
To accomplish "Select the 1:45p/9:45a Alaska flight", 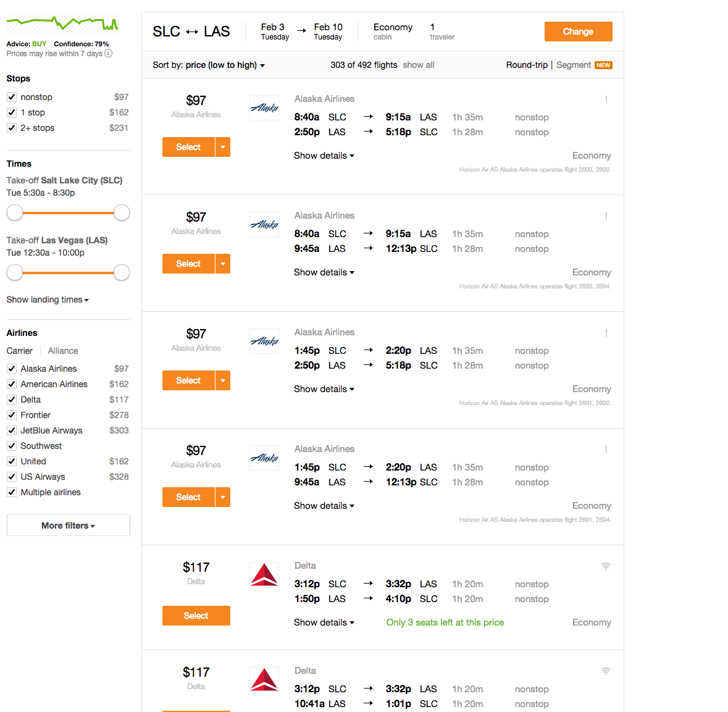I will tap(188, 497).
